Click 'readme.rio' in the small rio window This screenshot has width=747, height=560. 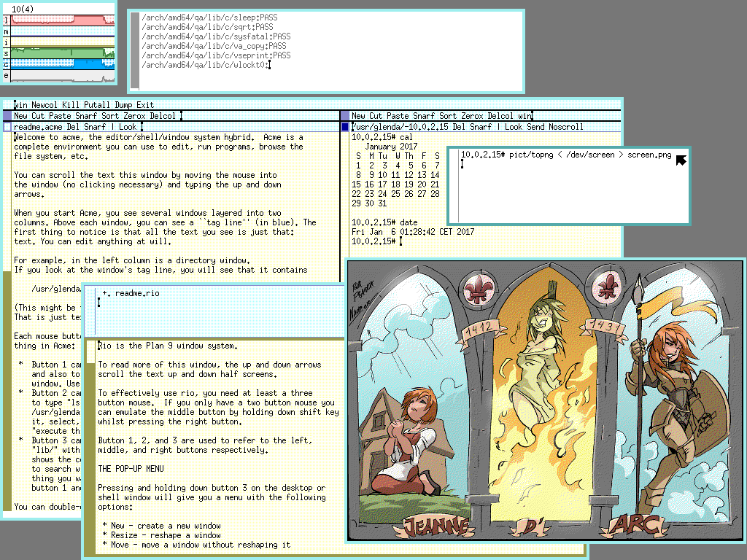click(x=137, y=293)
